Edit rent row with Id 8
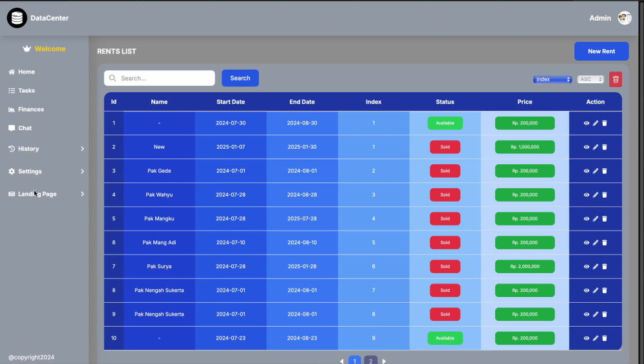 596,291
